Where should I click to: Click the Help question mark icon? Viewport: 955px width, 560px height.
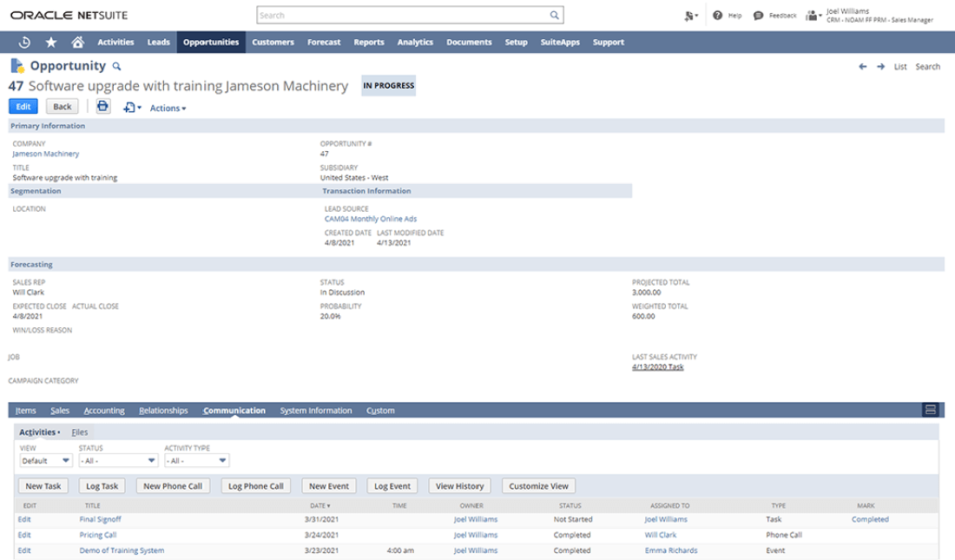(718, 16)
